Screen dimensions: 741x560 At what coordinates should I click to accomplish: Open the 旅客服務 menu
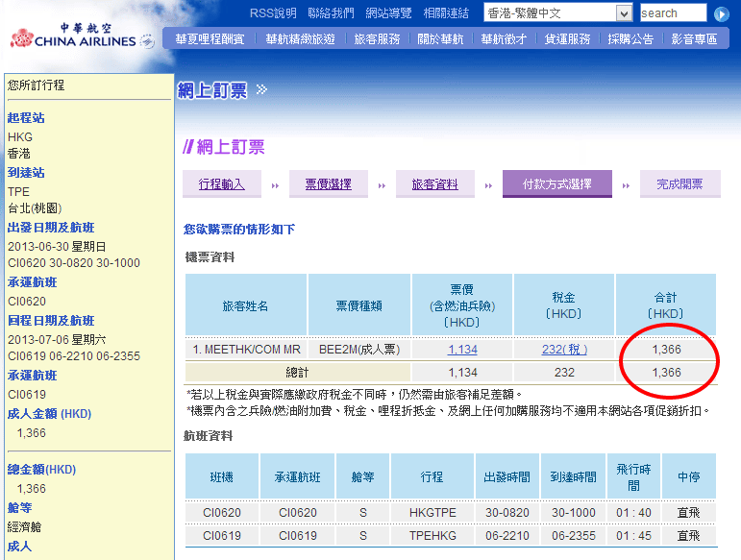377,39
